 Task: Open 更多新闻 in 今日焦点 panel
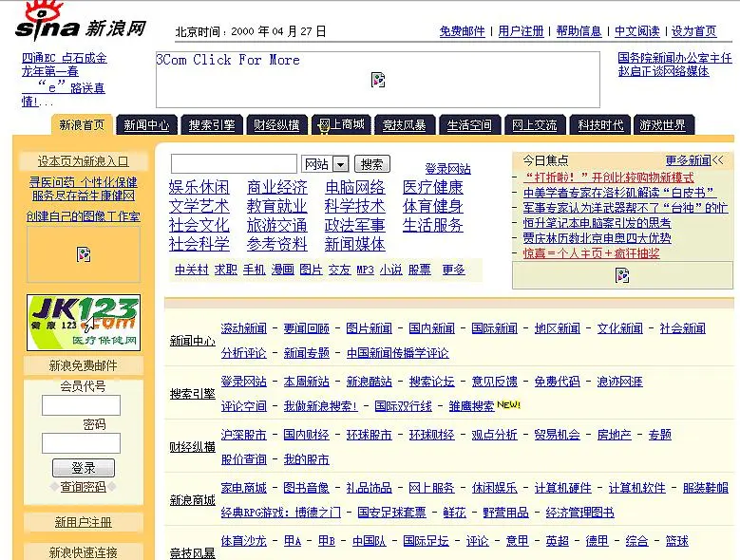click(688, 160)
